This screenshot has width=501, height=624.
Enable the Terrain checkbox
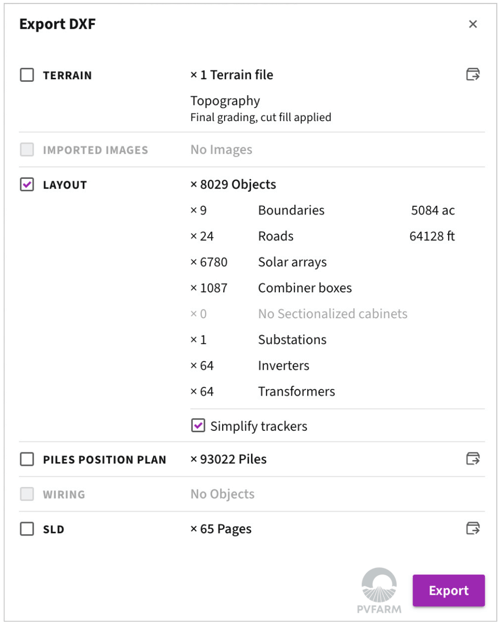pyautogui.click(x=27, y=75)
